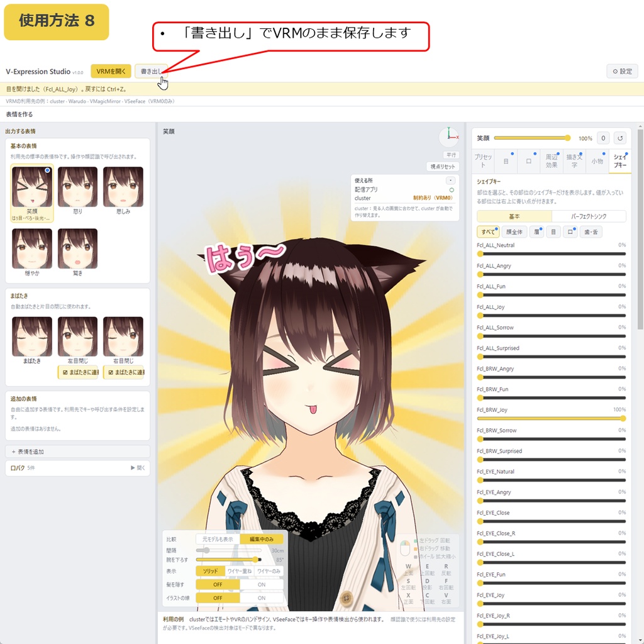Viewport: 644px width, 644px height.
Task: Filter shape keys by 顔全体
Action: pyautogui.click(x=514, y=231)
